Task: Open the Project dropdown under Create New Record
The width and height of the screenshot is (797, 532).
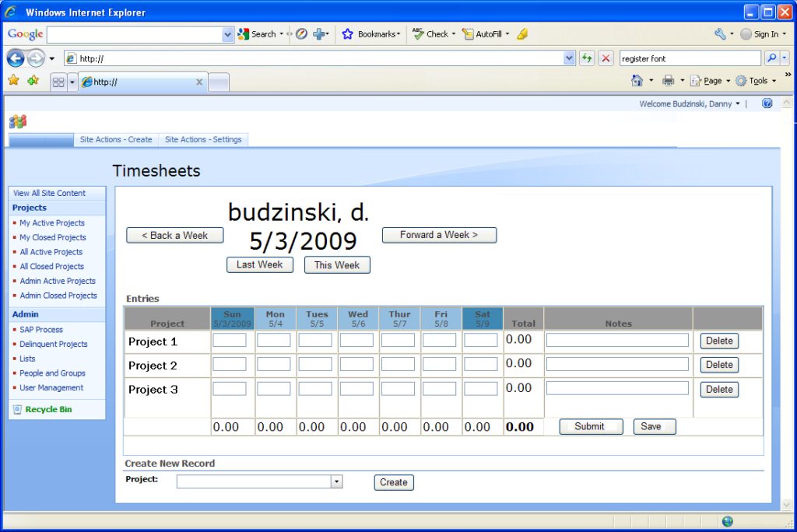Action: tap(338, 481)
